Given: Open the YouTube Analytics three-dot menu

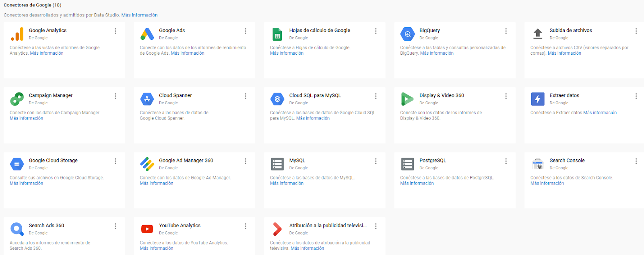Looking at the screenshot, I should 246,226.
